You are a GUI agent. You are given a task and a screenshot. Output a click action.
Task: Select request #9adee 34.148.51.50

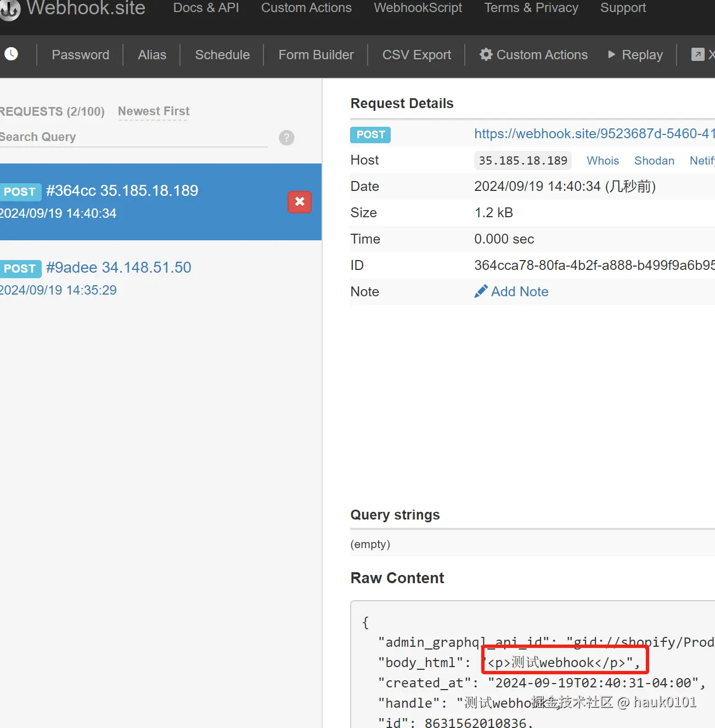tap(161, 279)
